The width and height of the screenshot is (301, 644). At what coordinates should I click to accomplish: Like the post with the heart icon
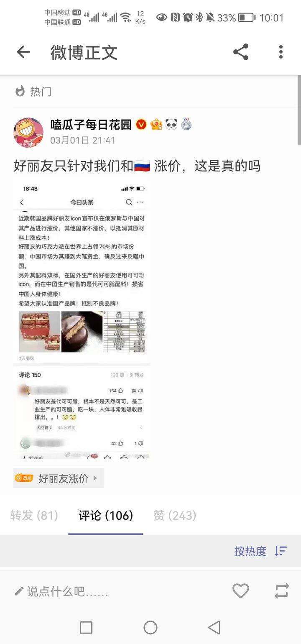pos(241,591)
